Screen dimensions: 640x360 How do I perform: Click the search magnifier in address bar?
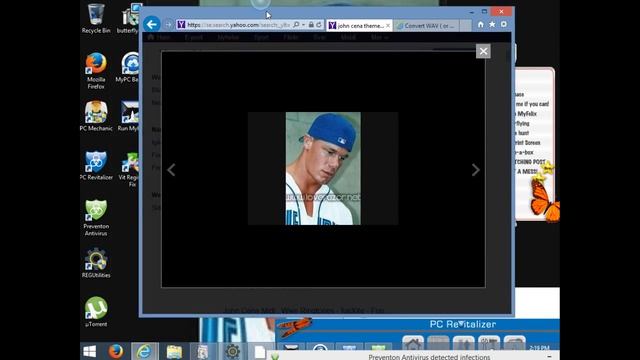click(296, 25)
